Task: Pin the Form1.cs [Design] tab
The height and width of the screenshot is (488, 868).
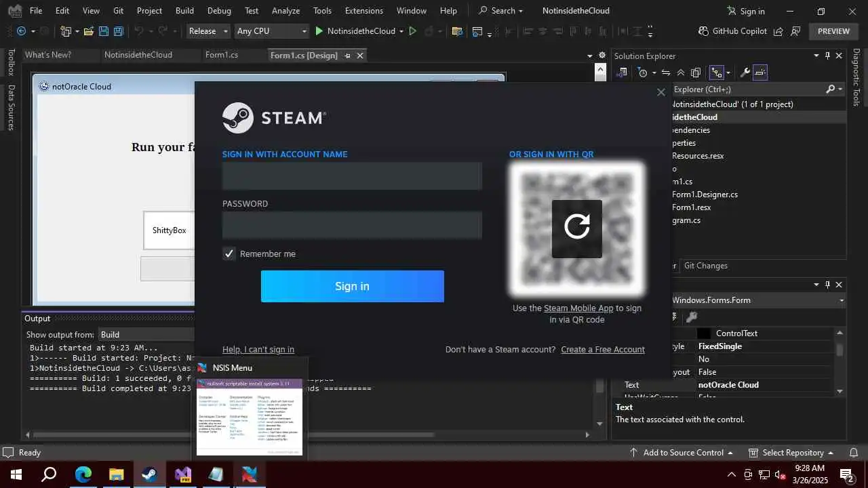Action: (347, 56)
